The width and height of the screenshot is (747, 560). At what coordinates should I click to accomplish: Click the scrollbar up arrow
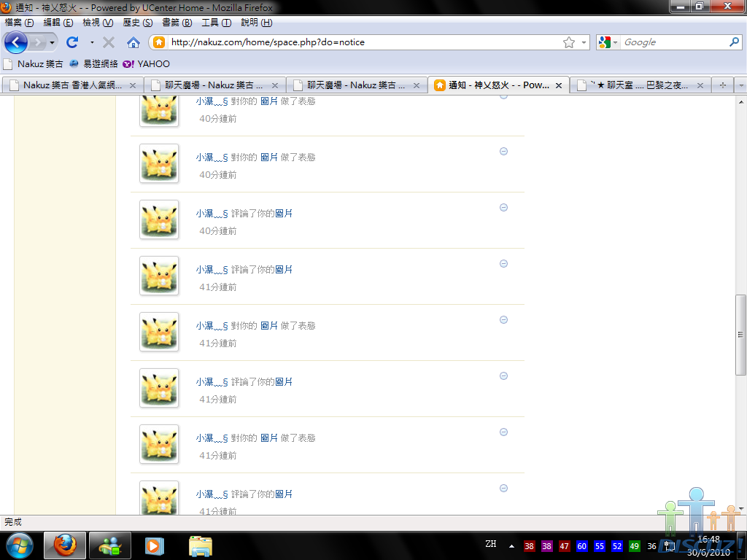[741, 102]
